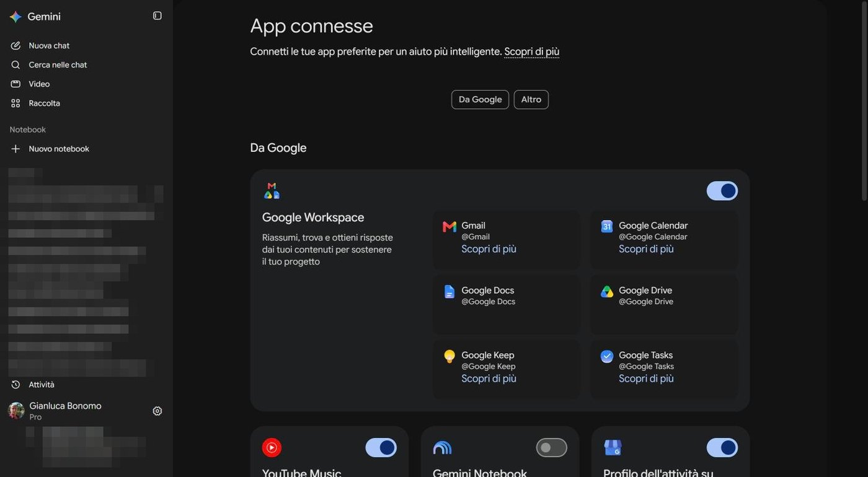Open Scopri di più under Google Keep

(489, 379)
